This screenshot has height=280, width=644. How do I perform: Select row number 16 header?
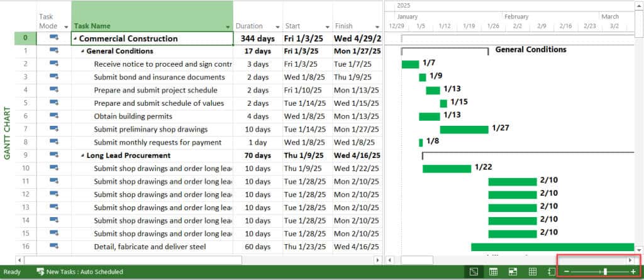coord(25,247)
